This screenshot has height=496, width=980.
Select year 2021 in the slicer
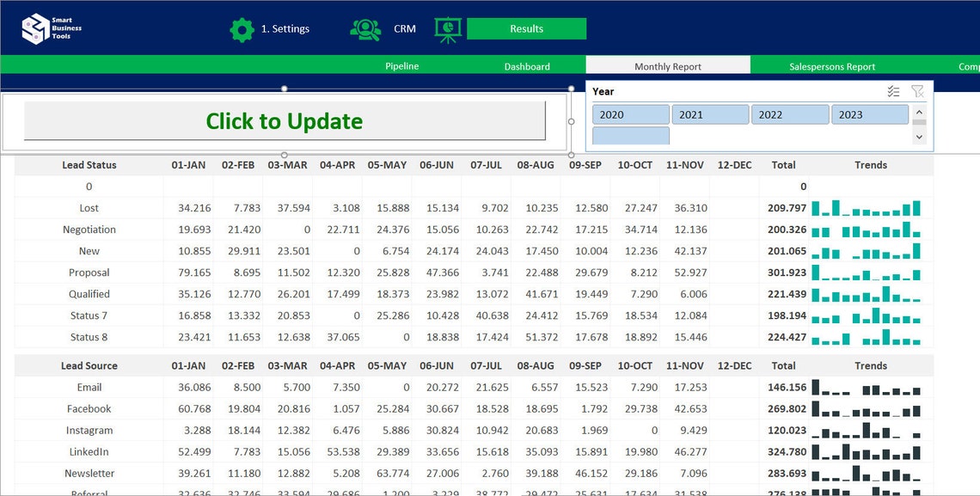[x=710, y=114]
